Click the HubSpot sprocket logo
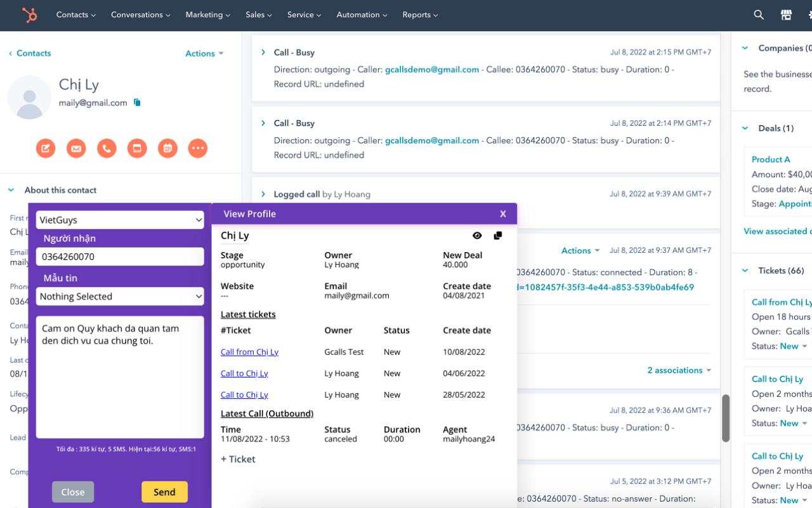The image size is (812, 508). (29, 15)
